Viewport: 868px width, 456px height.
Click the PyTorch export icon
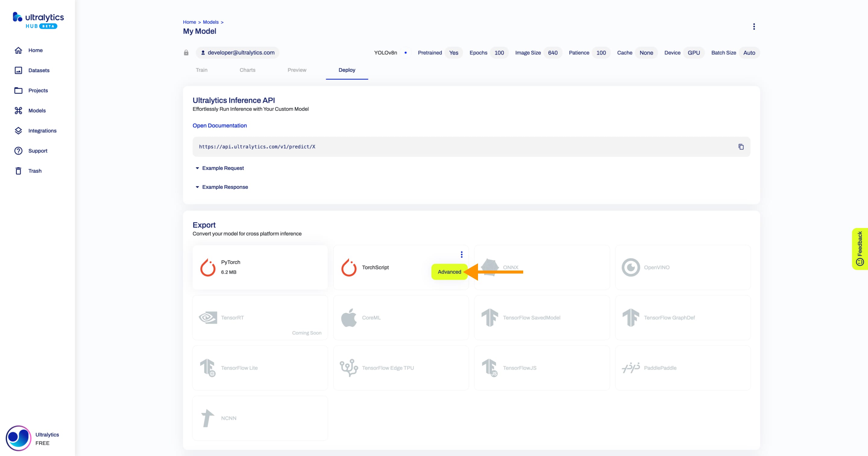coord(208,267)
